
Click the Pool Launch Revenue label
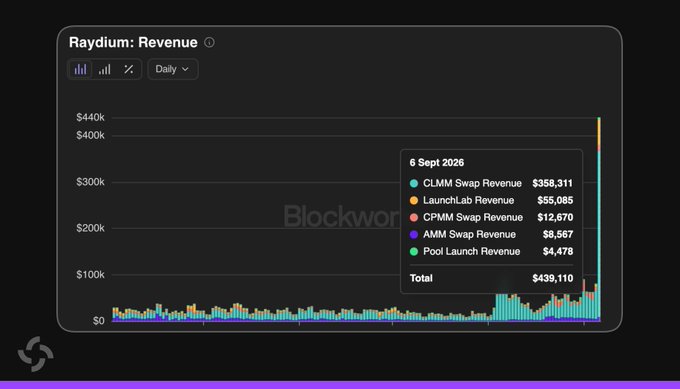coord(471,252)
